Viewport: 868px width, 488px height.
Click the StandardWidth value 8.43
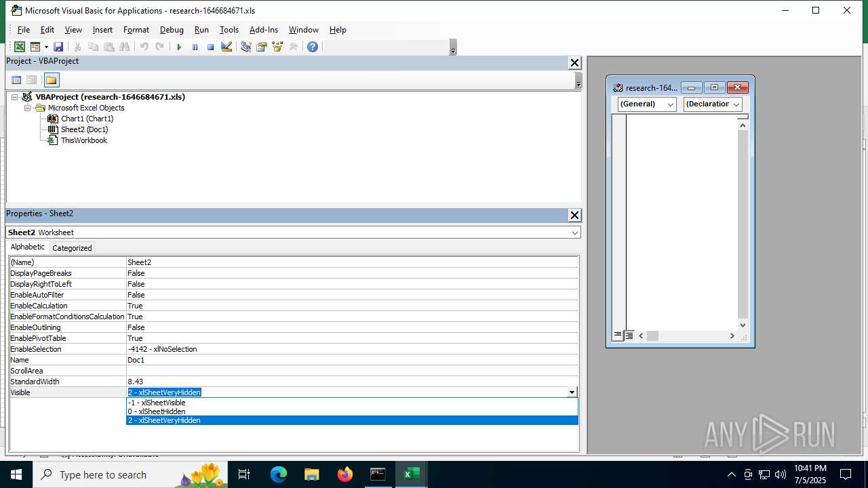[x=352, y=382]
